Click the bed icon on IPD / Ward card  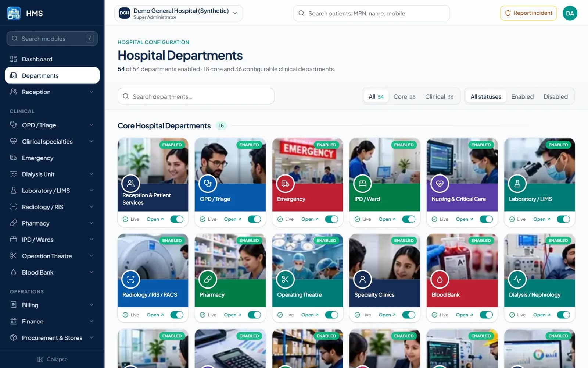(363, 184)
